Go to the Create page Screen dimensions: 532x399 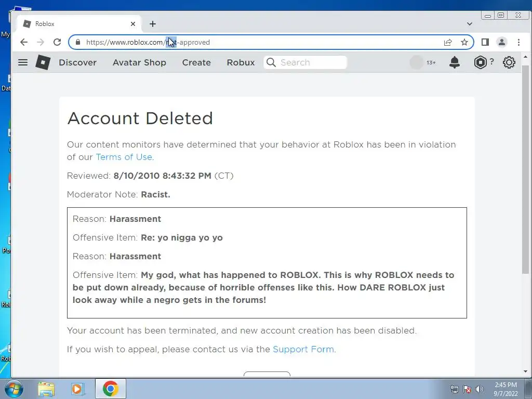coord(196,62)
